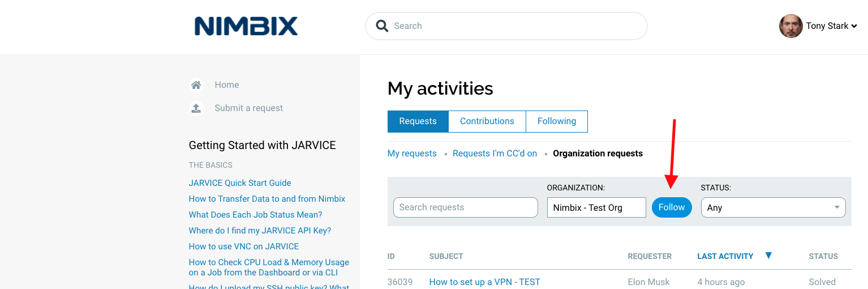The width and height of the screenshot is (868, 289).
Task: Toggle the Last Activity sort arrow
Action: pos(768,256)
